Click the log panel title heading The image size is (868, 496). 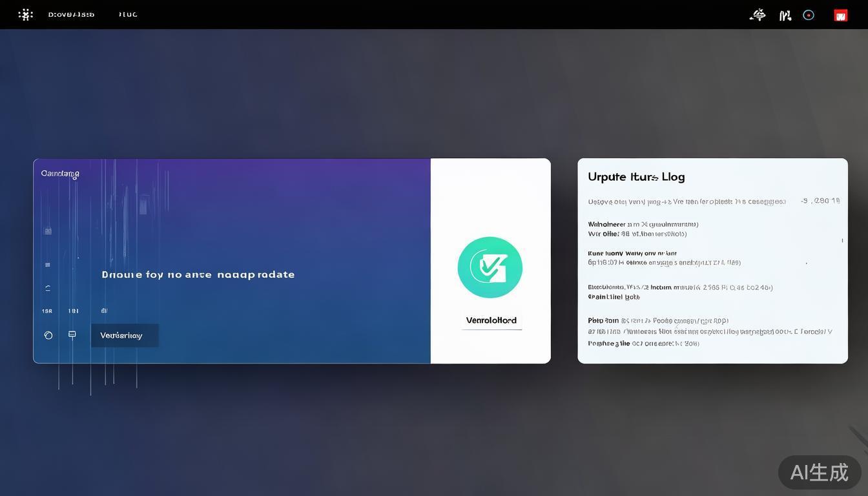pyautogui.click(x=636, y=177)
